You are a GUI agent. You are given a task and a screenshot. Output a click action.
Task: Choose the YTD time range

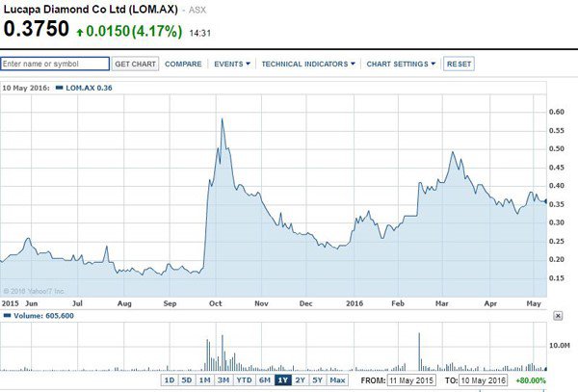244,379
